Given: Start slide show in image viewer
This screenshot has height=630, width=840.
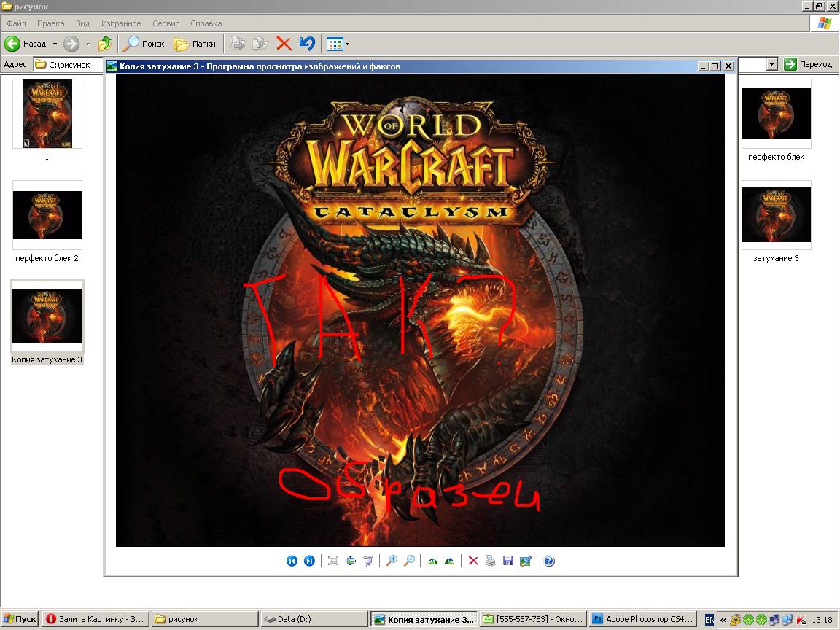Looking at the screenshot, I should 368,561.
